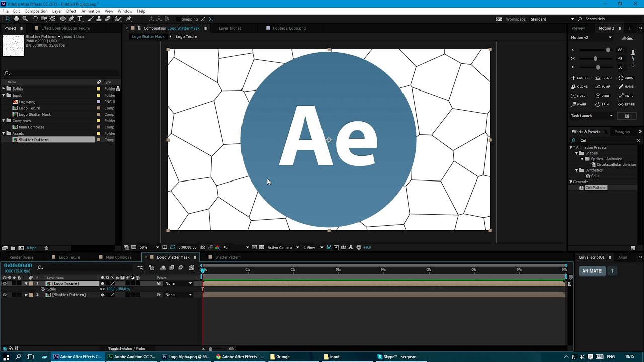
Task: Open the Motion v2 panel dropdown
Action: point(592,38)
